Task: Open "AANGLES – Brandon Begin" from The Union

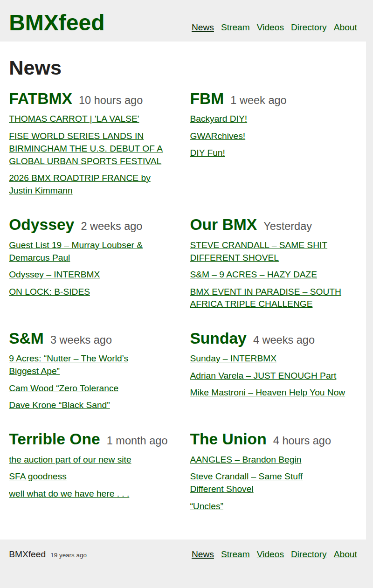Action: pos(245,460)
